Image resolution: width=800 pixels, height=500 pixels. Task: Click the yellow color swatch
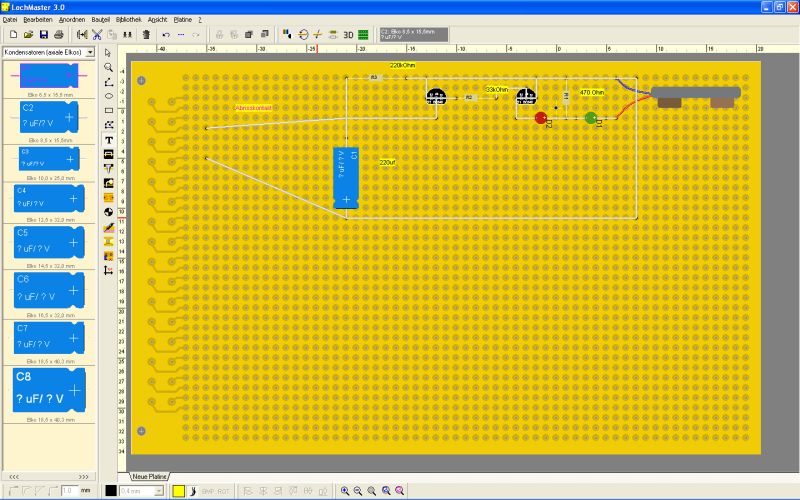pos(178,491)
